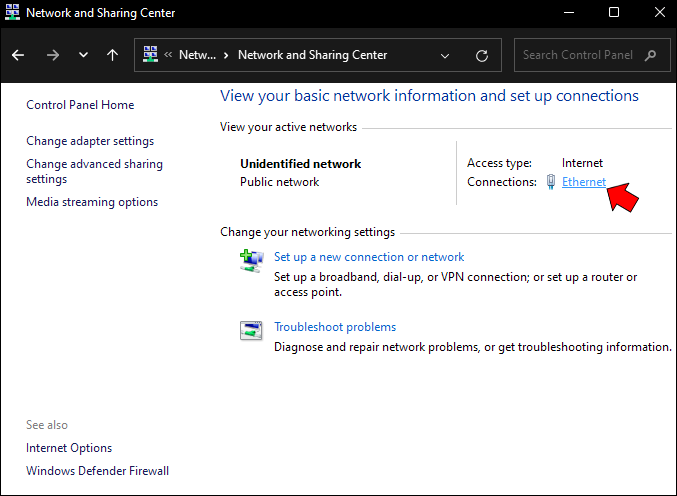Refresh the Network and Sharing Center

[x=482, y=55]
